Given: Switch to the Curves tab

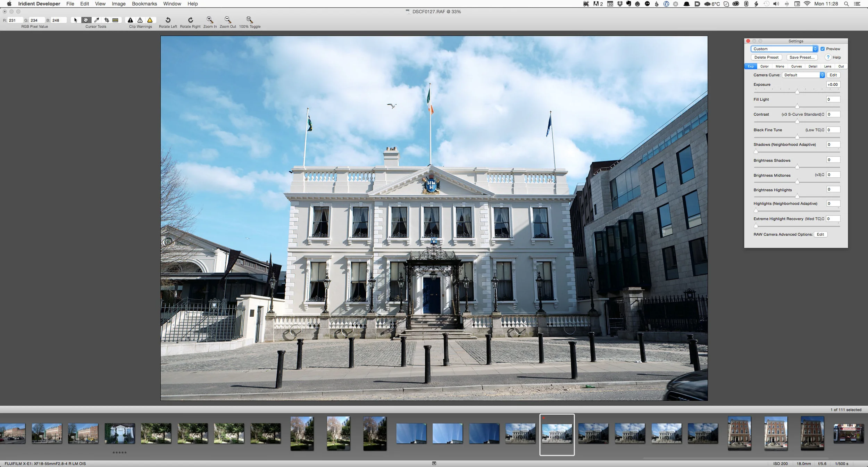Looking at the screenshot, I should coord(796,66).
